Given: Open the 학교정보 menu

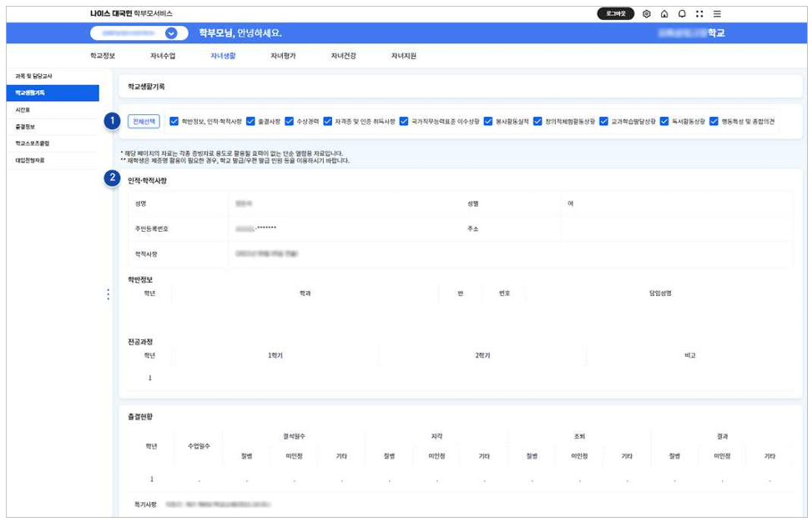Looking at the screenshot, I should (103, 56).
